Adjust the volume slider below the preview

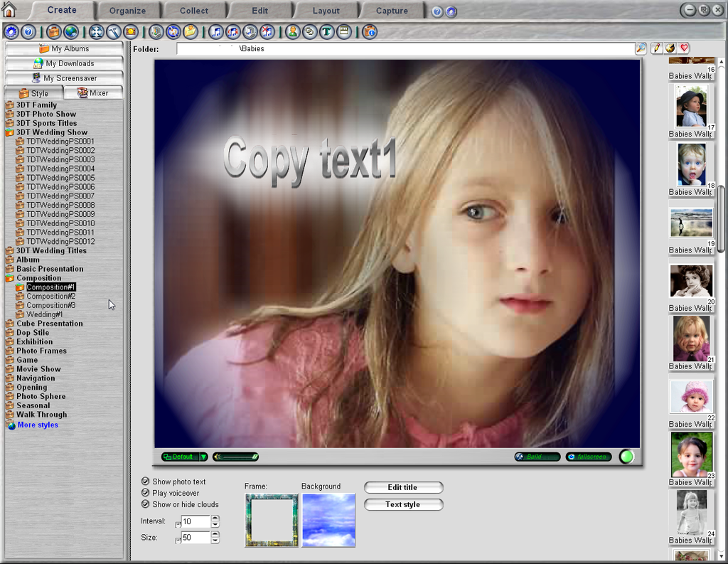pyautogui.click(x=236, y=457)
